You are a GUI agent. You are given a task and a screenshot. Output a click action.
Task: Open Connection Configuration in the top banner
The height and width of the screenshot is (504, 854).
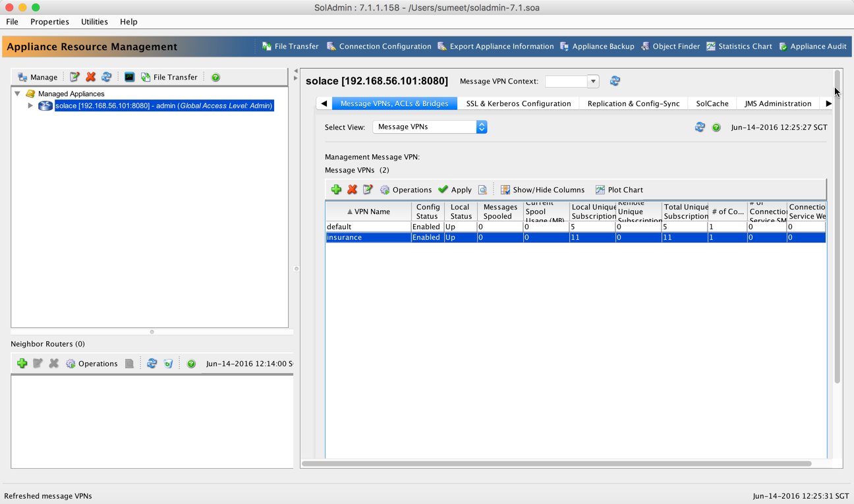(x=379, y=46)
